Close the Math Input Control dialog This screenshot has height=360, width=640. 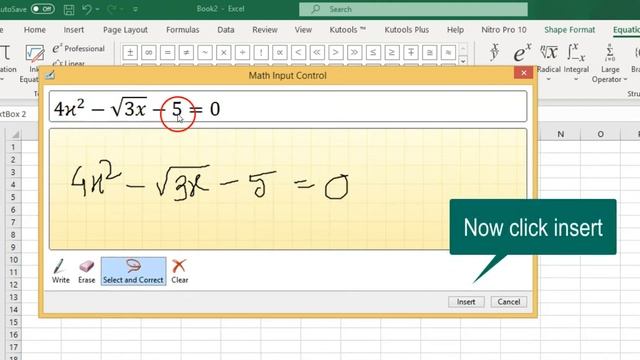coord(524,73)
